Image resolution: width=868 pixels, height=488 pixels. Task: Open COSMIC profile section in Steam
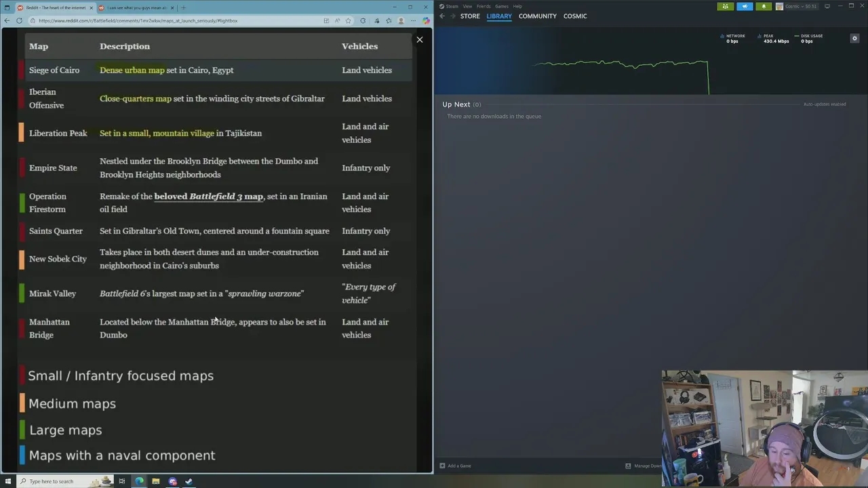click(x=575, y=16)
